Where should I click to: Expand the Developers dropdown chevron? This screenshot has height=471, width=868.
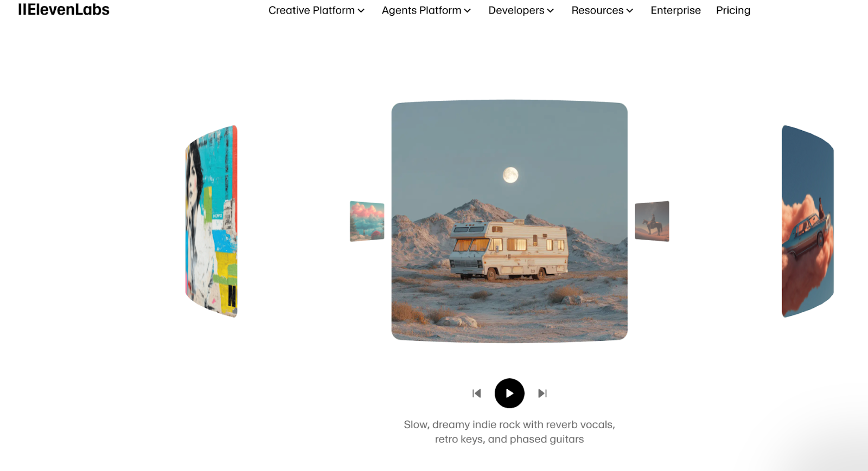(x=551, y=11)
